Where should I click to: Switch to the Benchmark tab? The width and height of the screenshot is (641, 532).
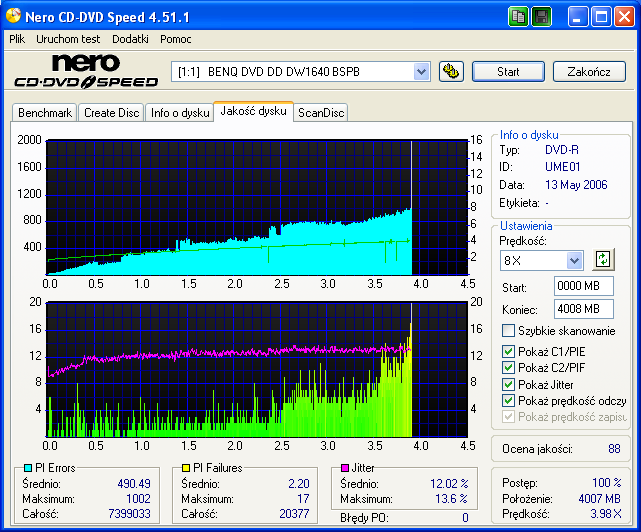(x=45, y=113)
